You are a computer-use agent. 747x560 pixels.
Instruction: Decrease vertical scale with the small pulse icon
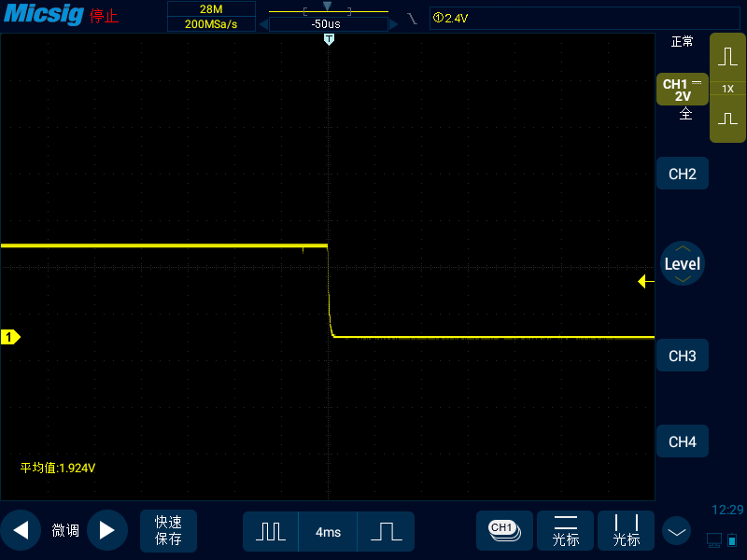point(727,119)
